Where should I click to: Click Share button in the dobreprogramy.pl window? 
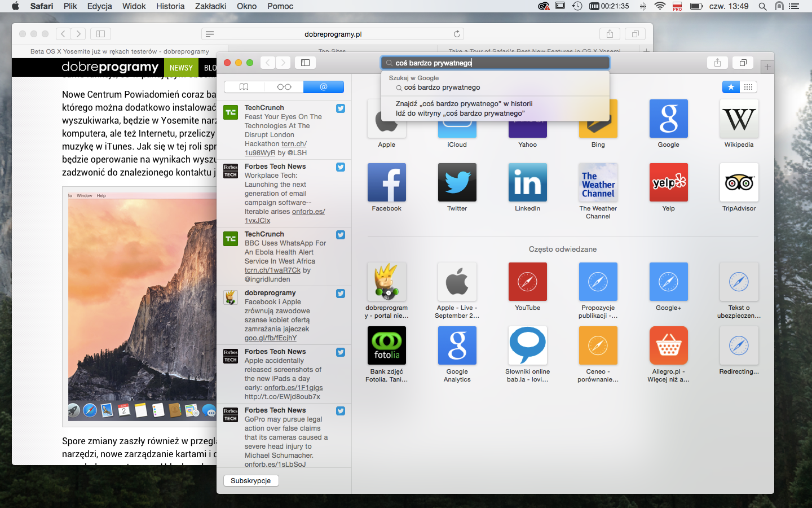(610, 34)
